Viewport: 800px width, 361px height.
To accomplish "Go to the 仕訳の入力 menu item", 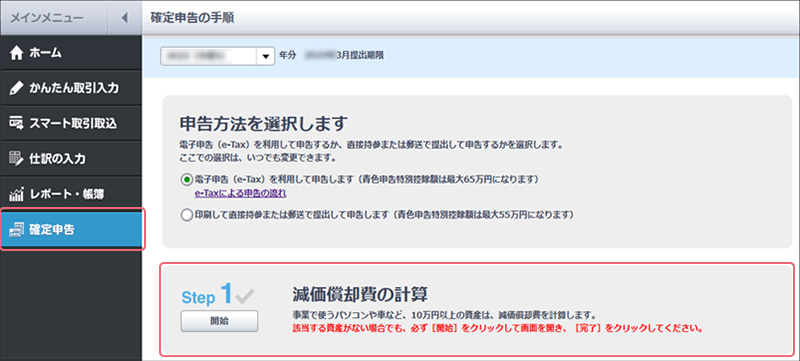I will [x=71, y=159].
